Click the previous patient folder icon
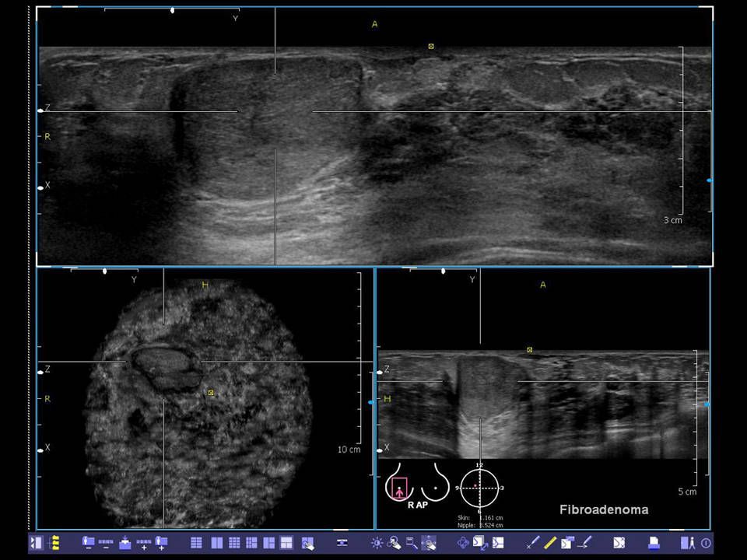Screen dimensions: 747x560 [88, 542]
